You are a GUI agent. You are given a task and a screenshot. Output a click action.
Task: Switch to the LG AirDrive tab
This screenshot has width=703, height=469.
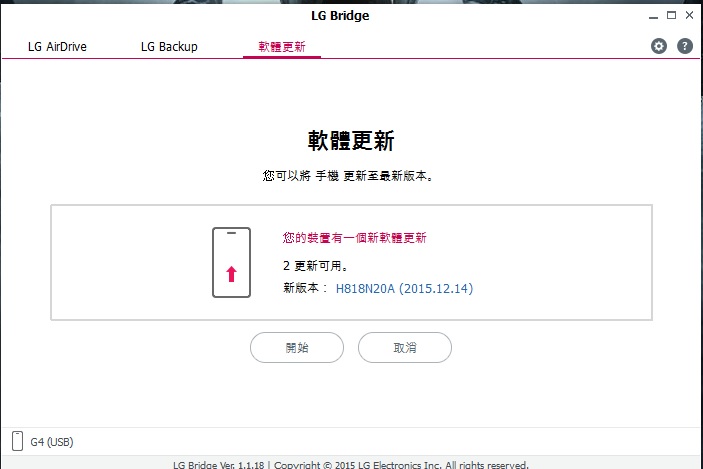pos(57,47)
